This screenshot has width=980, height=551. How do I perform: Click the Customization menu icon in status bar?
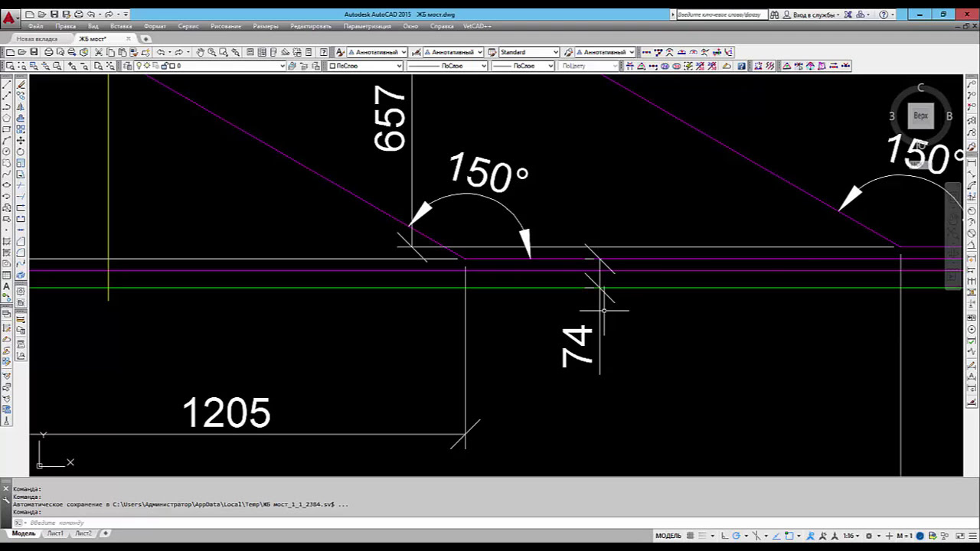click(973, 536)
